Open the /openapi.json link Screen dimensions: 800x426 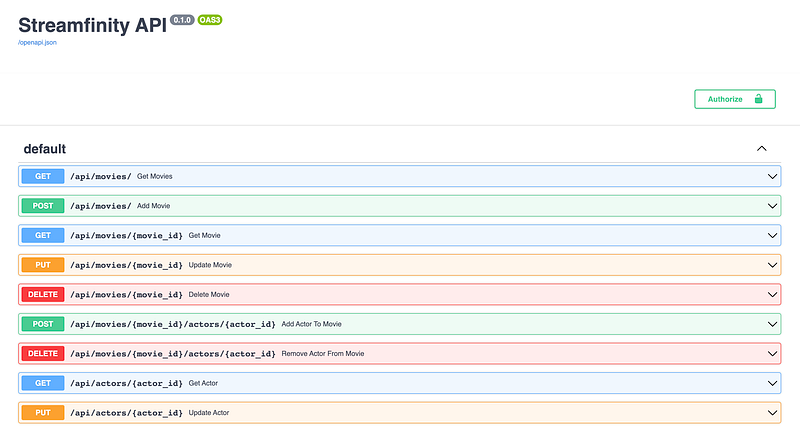[37, 42]
